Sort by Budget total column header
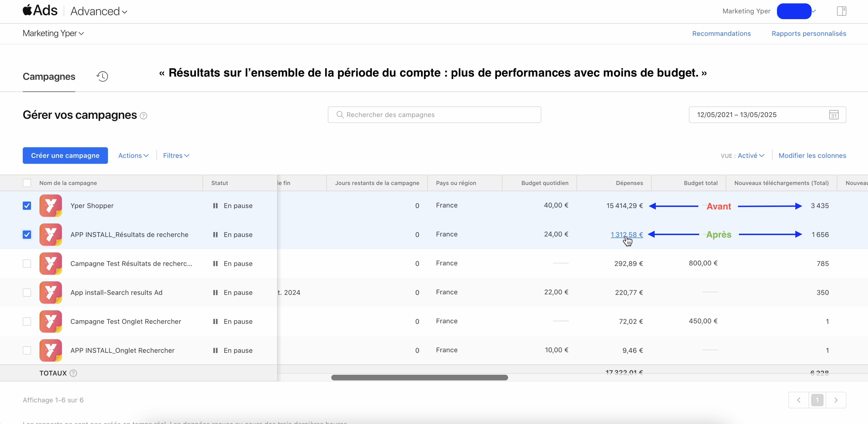The image size is (868, 424). point(701,183)
